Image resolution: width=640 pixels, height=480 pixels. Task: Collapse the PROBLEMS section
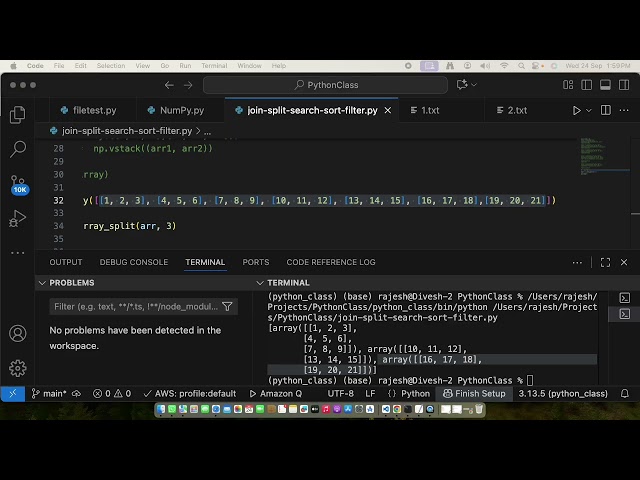[42, 283]
